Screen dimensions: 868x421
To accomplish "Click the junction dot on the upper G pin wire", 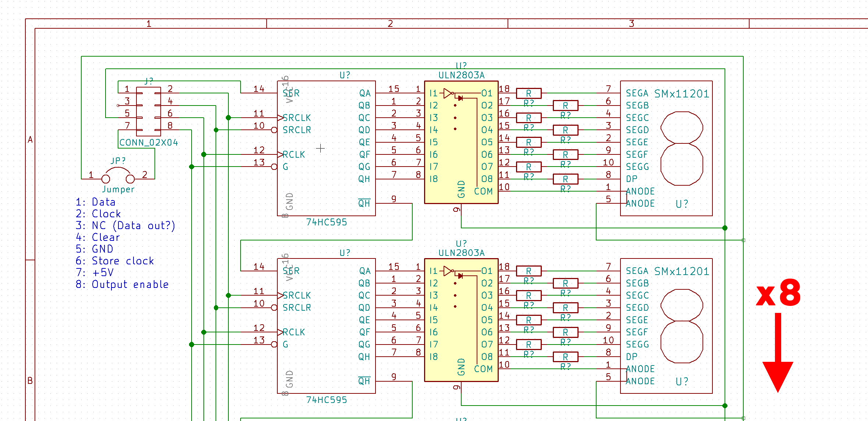I will [192, 167].
